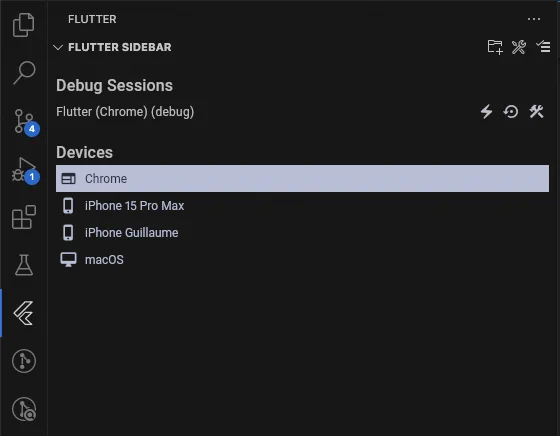This screenshot has width=560, height=436.
Task: Select the Chrome device
Action: click(x=302, y=179)
